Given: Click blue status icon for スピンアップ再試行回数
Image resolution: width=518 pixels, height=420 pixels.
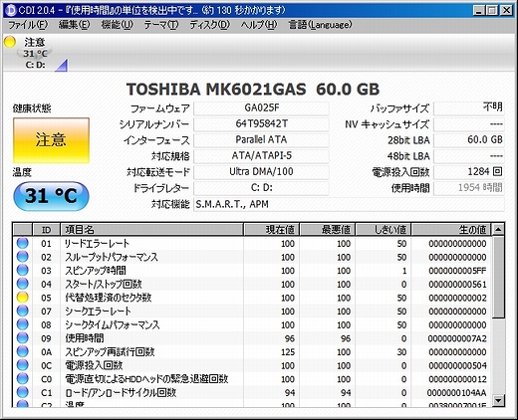Looking at the screenshot, I should [23, 352].
